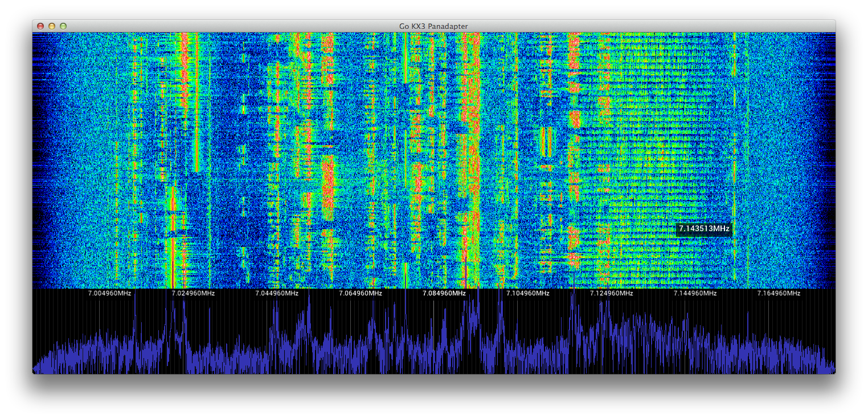Tune to the 7.124960MHz frequency label
Viewport: 868px width, 419px height.
pos(612,293)
